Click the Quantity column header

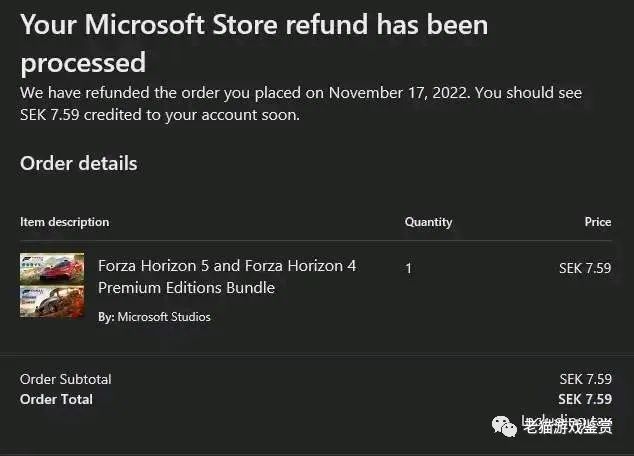428,222
